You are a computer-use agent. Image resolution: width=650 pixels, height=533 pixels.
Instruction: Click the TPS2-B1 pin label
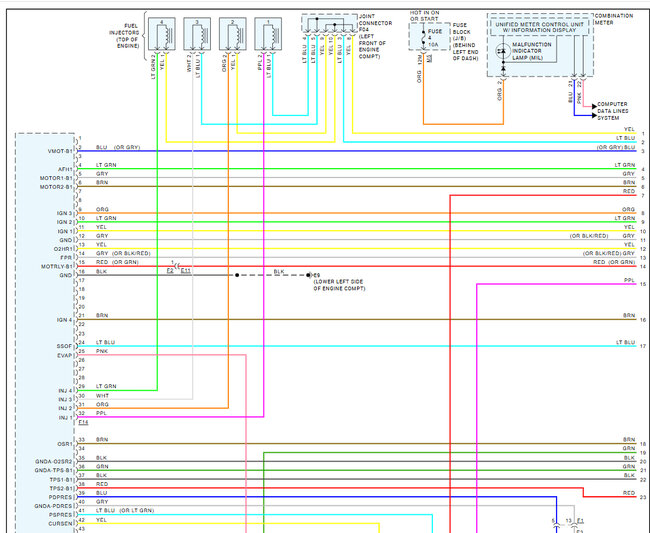coord(61,489)
